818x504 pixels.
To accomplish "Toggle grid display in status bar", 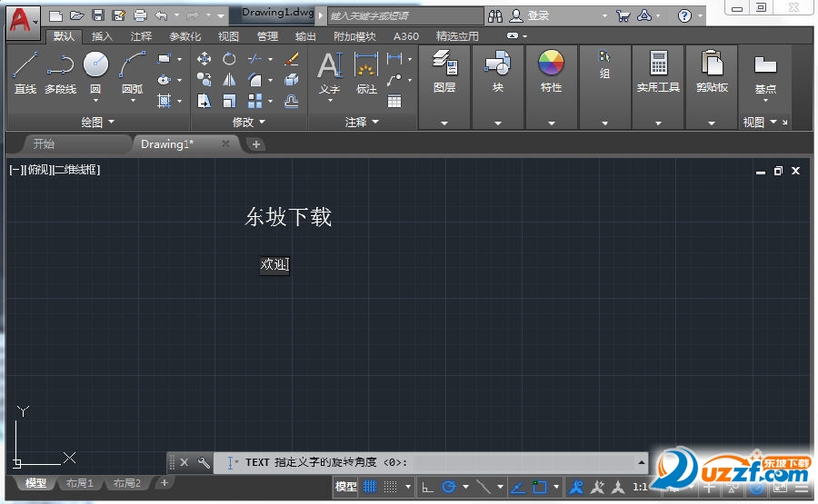I will (x=370, y=487).
